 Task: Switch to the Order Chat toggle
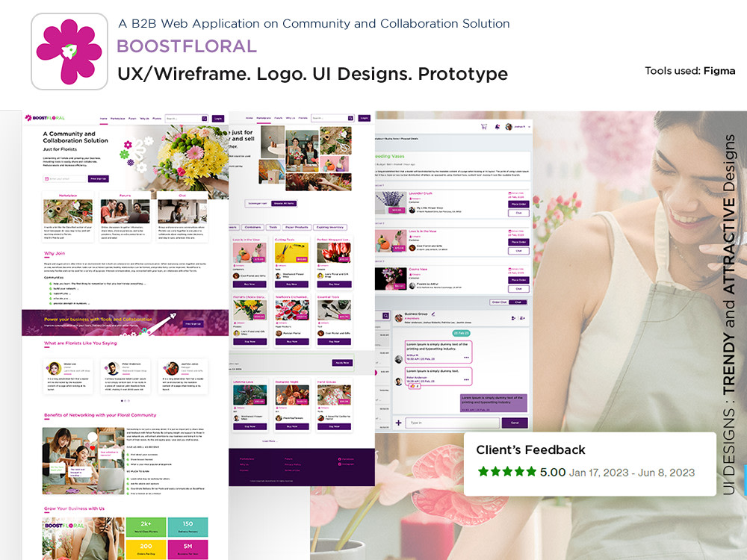pyautogui.click(x=499, y=302)
